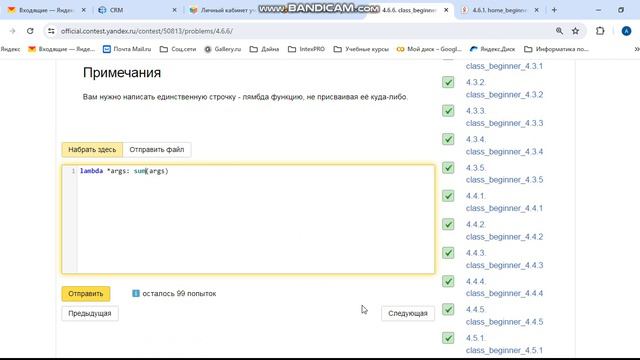
Task: Switch to the Входящие Яндекс tab
Action: click(46, 10)
